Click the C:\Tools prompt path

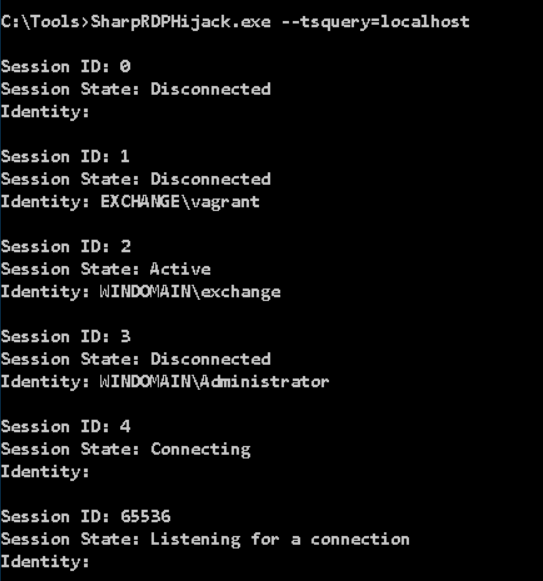40,22
